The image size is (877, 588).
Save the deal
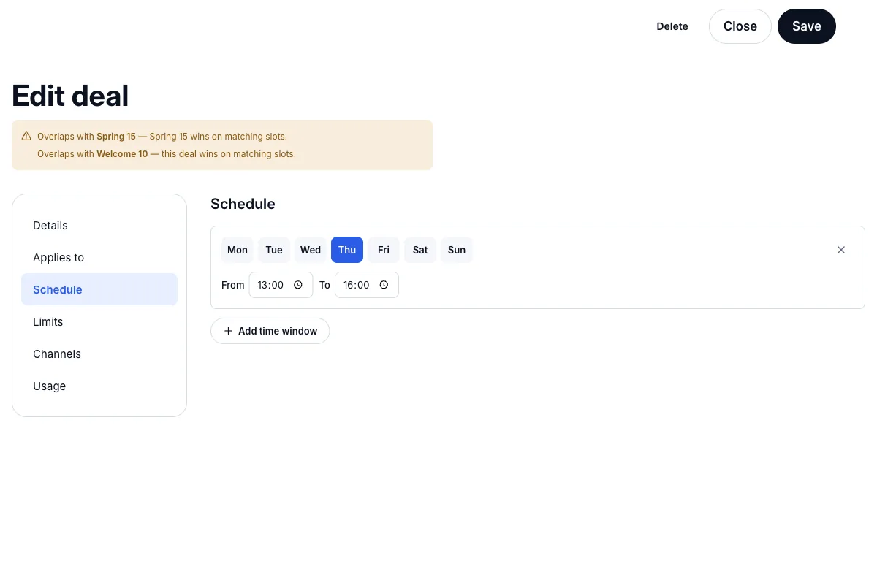click(807, 26)
